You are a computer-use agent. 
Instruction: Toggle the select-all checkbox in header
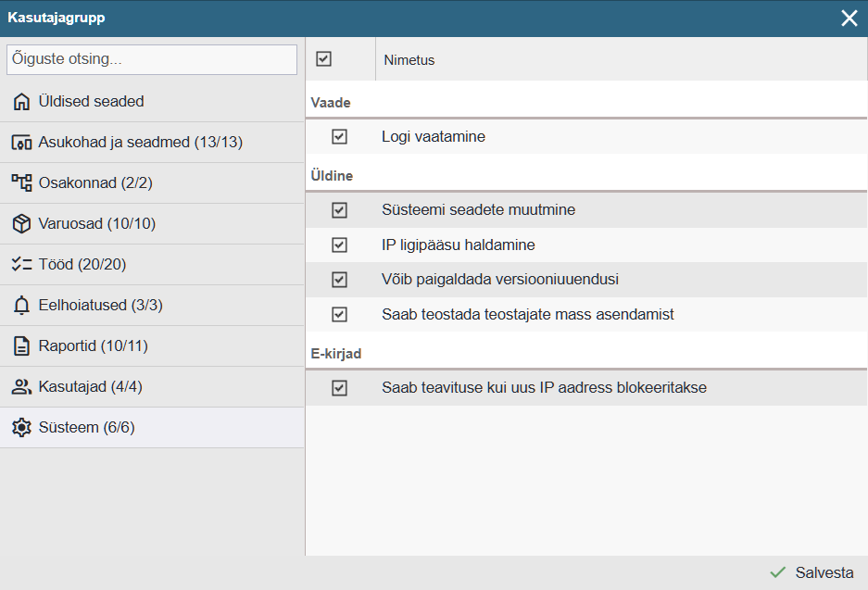point(323,59)
